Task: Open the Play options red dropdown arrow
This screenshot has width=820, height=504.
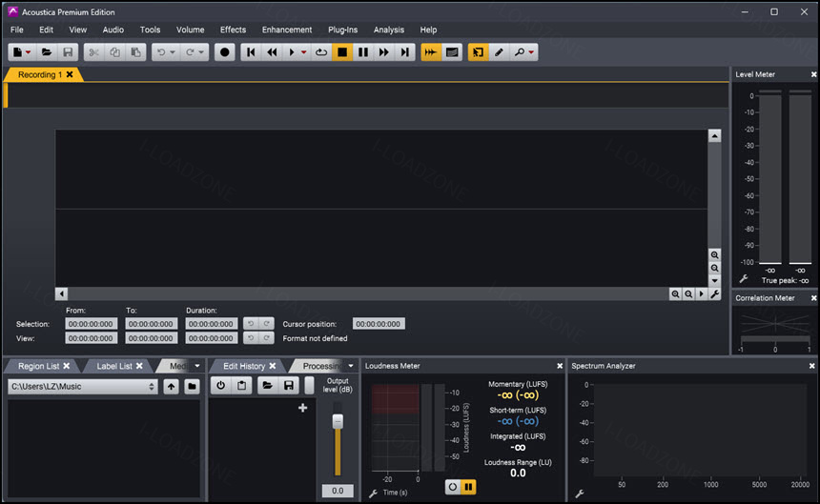Action: (x=303, y=52)
